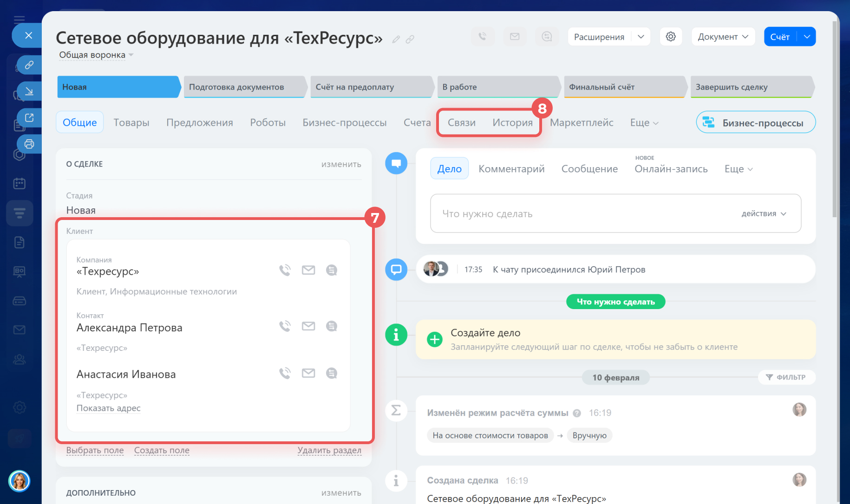
Task: Click the pencil icon to edit deal title
Action: click(x=396, y=39)
